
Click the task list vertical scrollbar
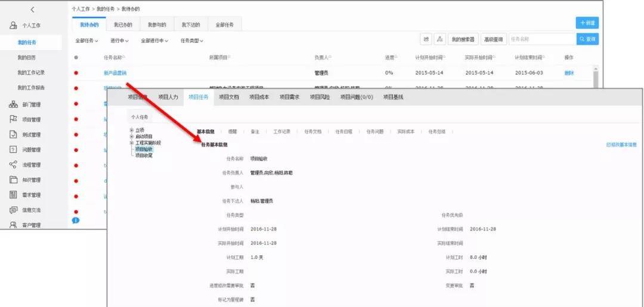(x=595, y=77)
